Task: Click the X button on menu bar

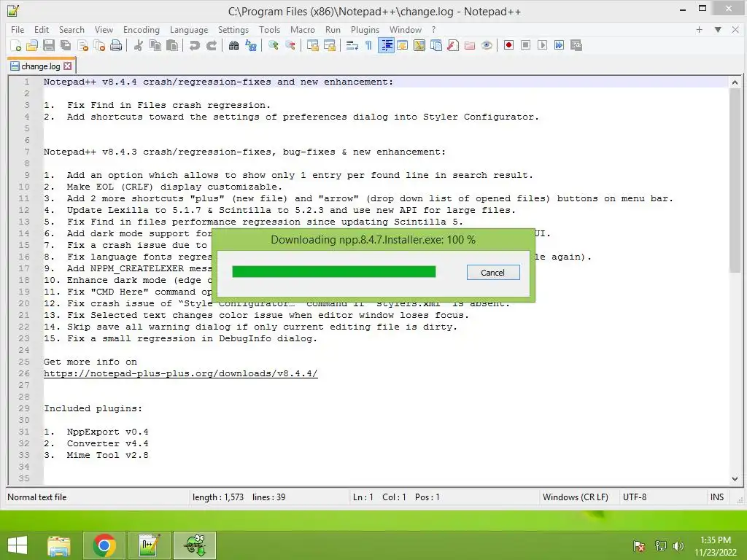Action: (735, 29)
